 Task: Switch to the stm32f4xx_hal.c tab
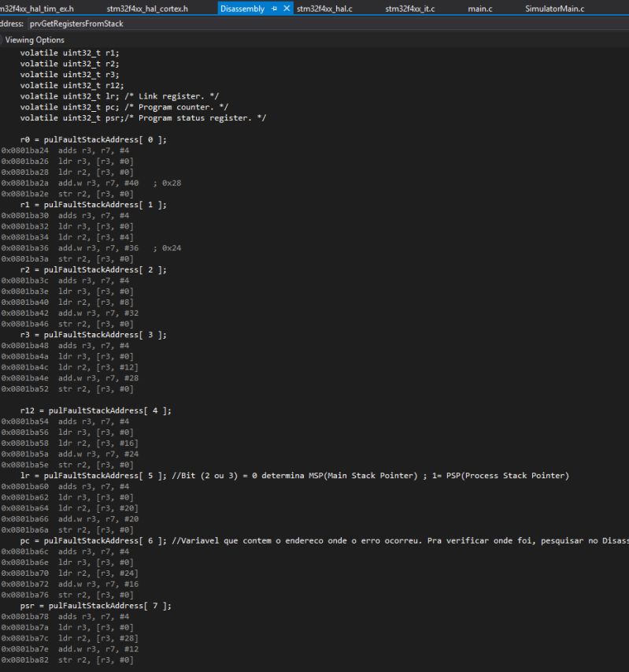[324, 9]
